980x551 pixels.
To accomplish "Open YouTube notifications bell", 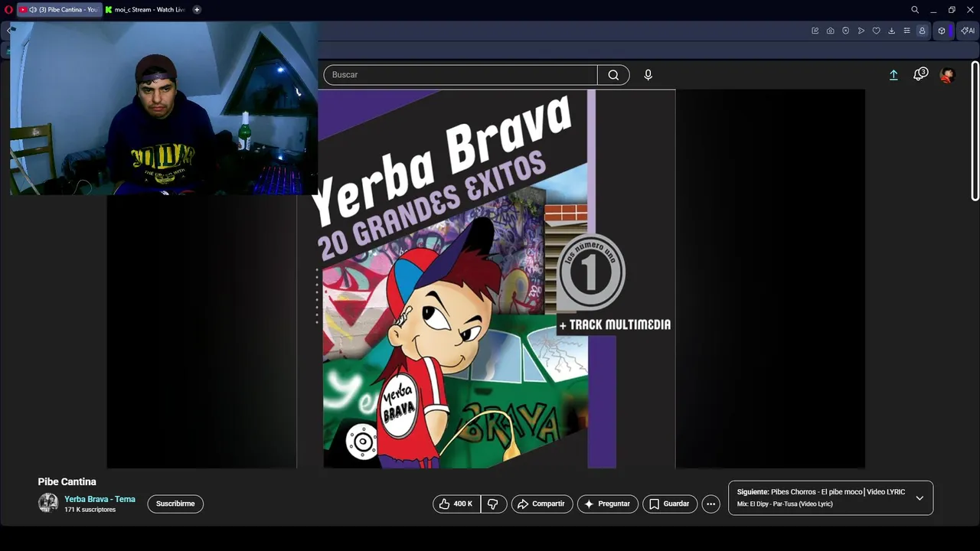I will (x=920, y=75).
